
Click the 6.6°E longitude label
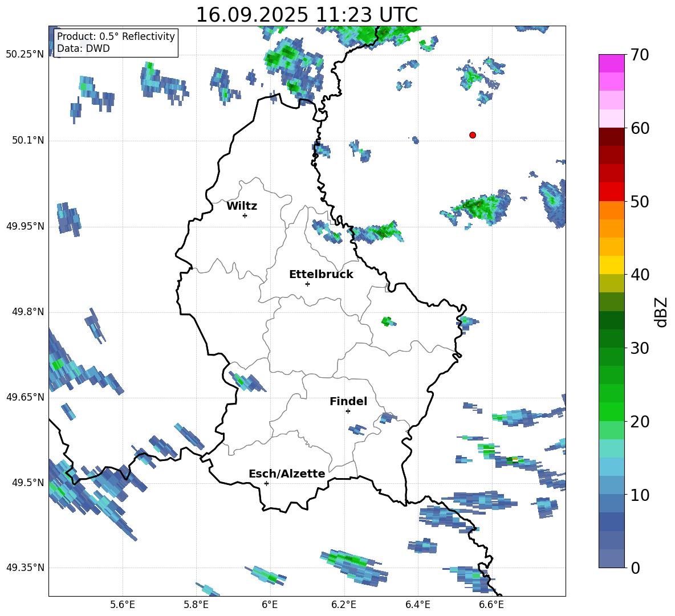[x=491, y=605]
